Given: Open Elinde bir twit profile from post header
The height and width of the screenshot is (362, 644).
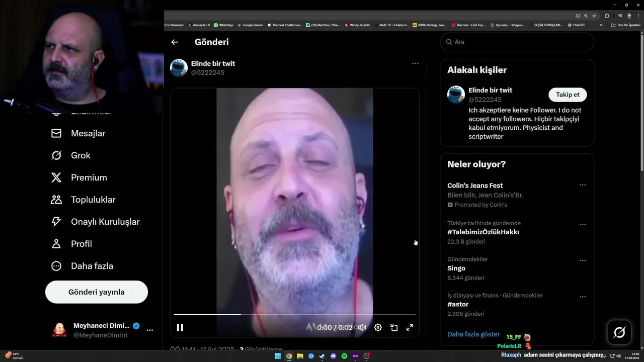Looking at the screenshot, I should (213, 64).
